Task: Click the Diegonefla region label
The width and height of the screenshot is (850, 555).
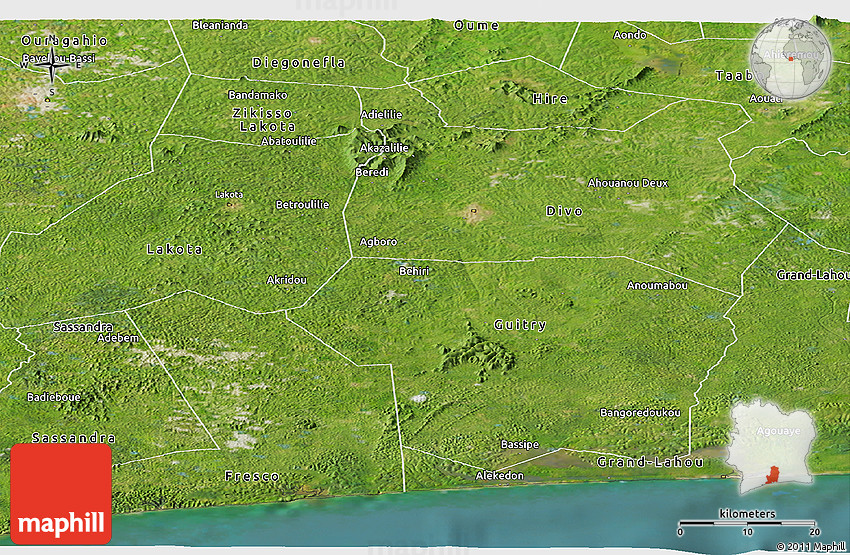Action: point(298,62)
